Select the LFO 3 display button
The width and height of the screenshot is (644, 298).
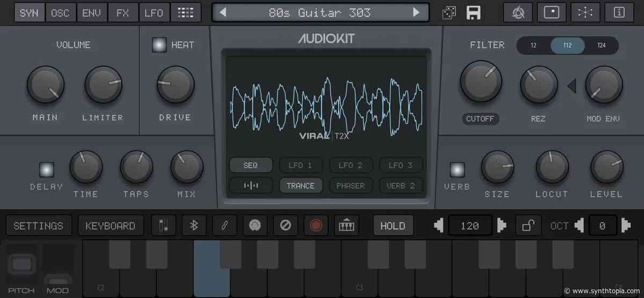point(401,165)
